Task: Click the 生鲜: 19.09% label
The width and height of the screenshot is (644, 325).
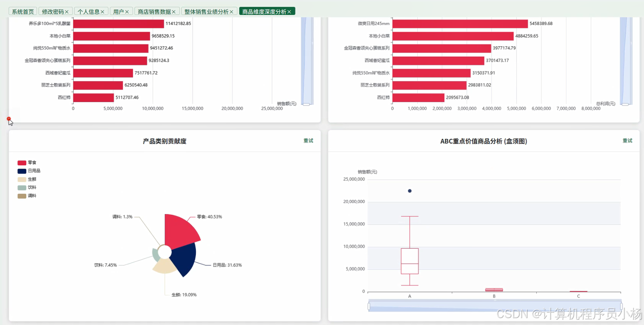Action: tap(184, 295)
